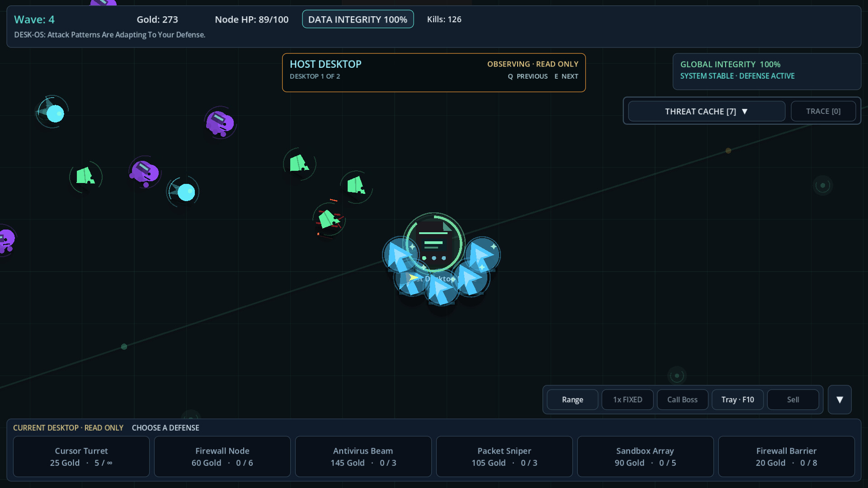Image resolution: width=868 pixels, height=488 pixels.
Task: Select the Cursor Turret defense card
Action: click(x=81, y=456)
